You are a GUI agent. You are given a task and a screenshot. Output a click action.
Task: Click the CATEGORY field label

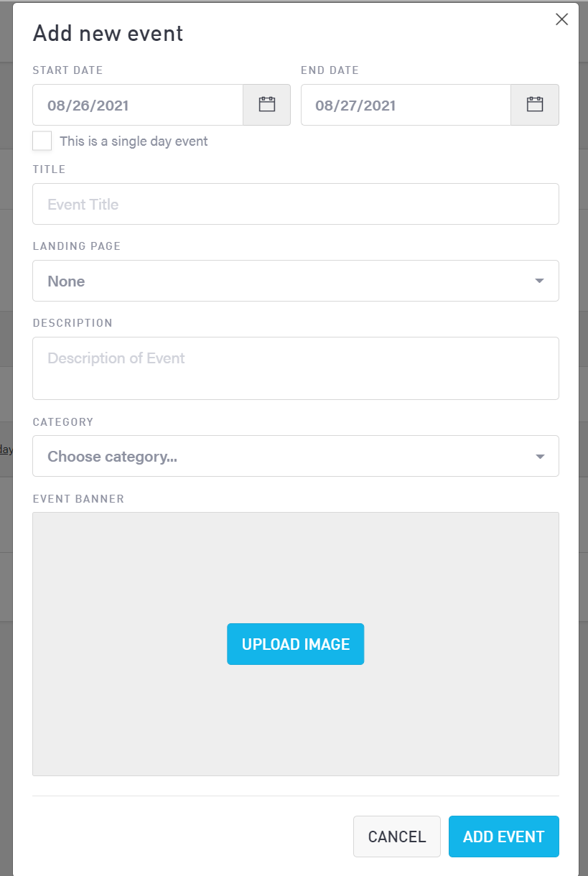tap(63, 421)
